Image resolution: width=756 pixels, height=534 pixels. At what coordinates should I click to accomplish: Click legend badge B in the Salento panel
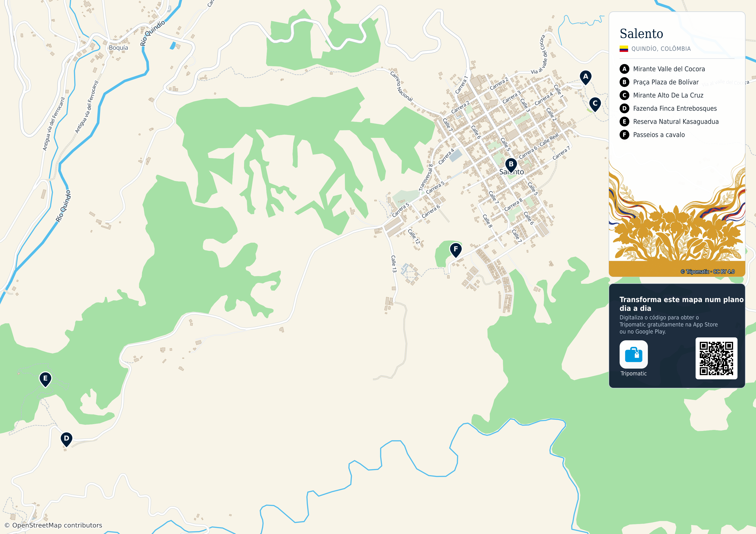(x=624, y=82)
